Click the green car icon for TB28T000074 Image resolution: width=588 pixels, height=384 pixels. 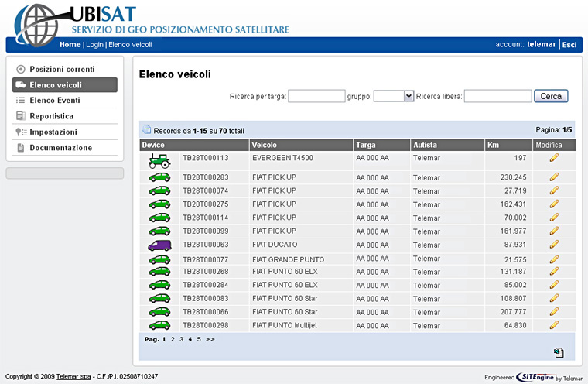(159, 190)
